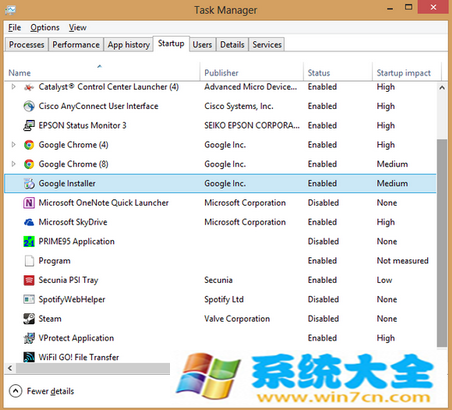
Task: Click the Google Installer icon
Action: click(29, 184)
